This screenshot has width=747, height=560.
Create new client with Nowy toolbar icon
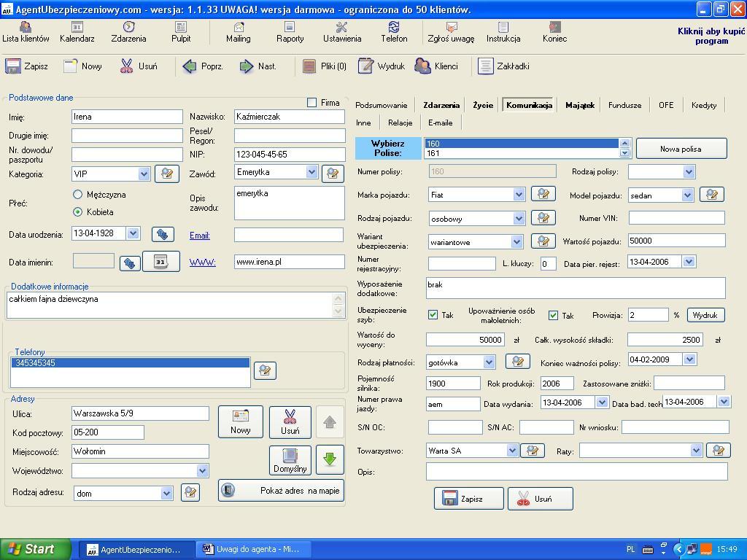click(x=83, y=66)
